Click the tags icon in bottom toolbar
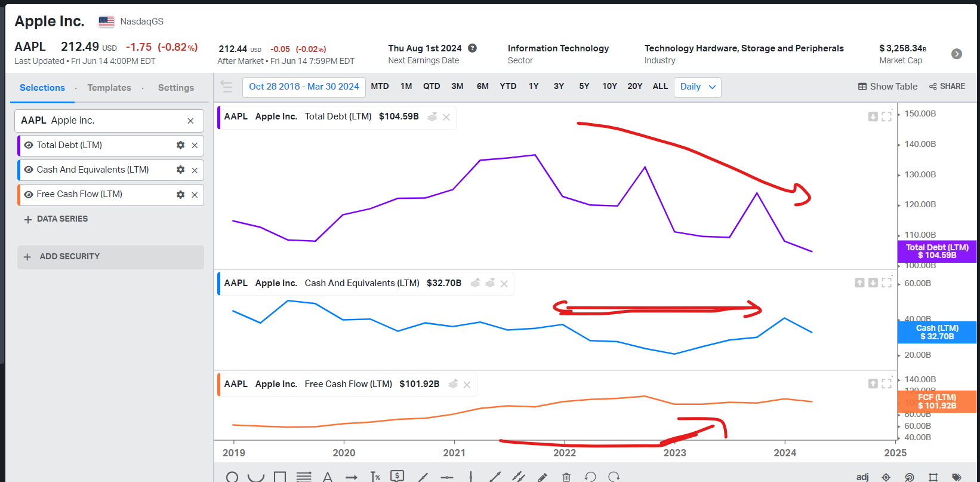Viewport: 980px width, 482px height. (x=957, y=477)
